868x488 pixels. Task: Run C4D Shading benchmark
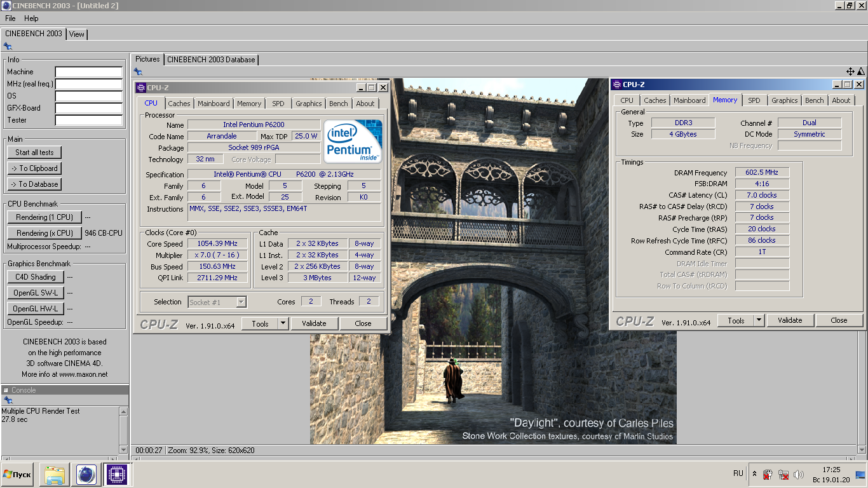36,277
